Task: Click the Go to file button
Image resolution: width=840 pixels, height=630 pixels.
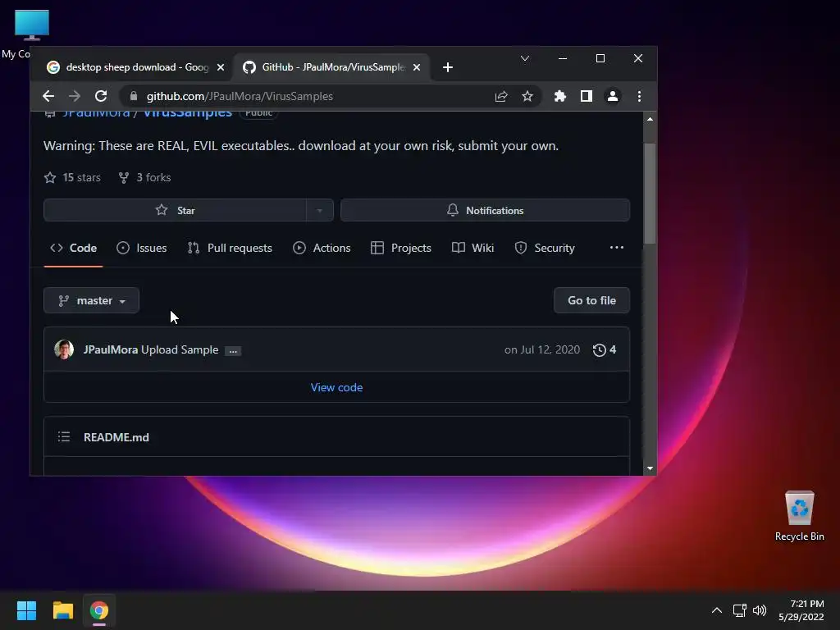Action: click(x=592, y=300)
